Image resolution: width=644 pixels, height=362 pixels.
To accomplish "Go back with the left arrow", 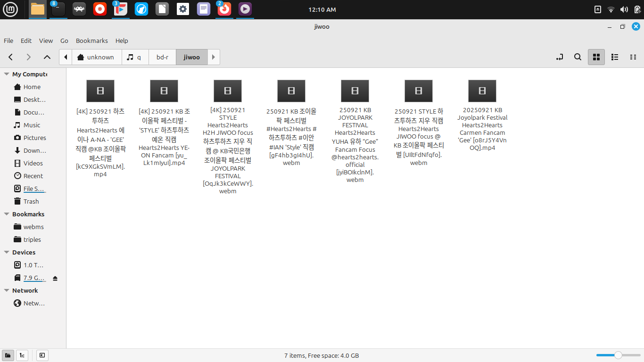I will pyautogui.click(x=10, y=57).
